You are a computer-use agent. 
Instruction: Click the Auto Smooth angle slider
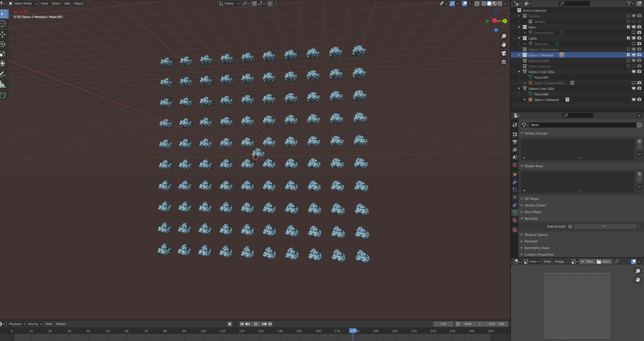(605, 227)
